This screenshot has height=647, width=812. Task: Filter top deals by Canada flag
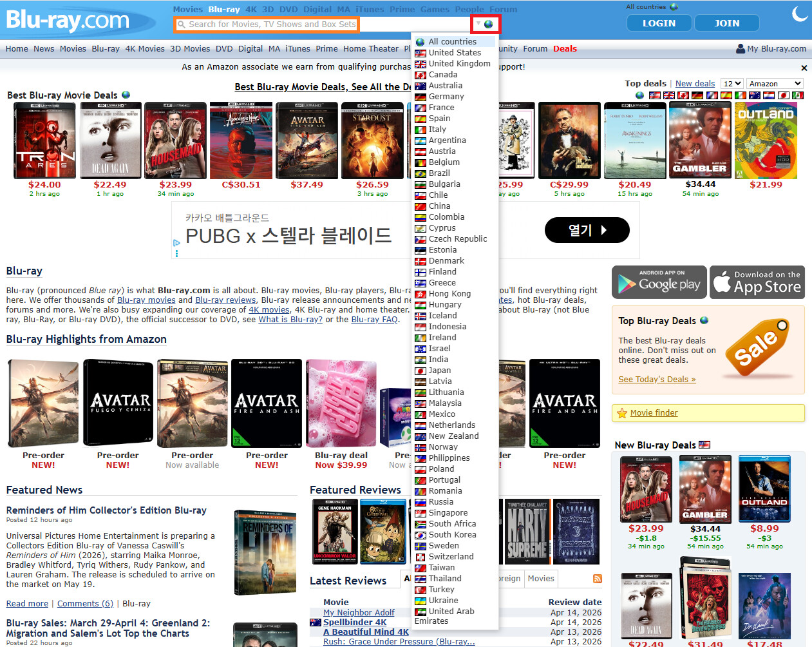point(683,95)
